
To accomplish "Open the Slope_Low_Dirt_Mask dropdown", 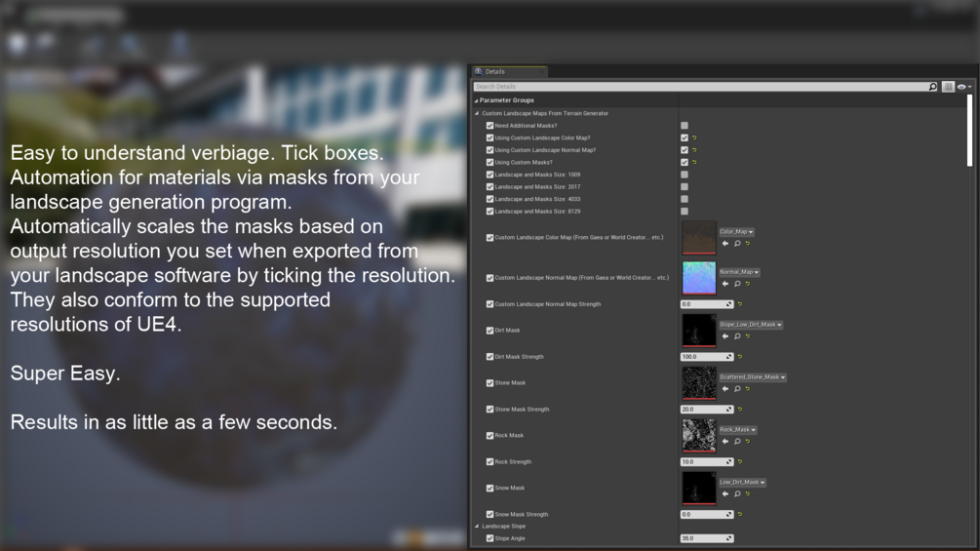I will (751, 325).
